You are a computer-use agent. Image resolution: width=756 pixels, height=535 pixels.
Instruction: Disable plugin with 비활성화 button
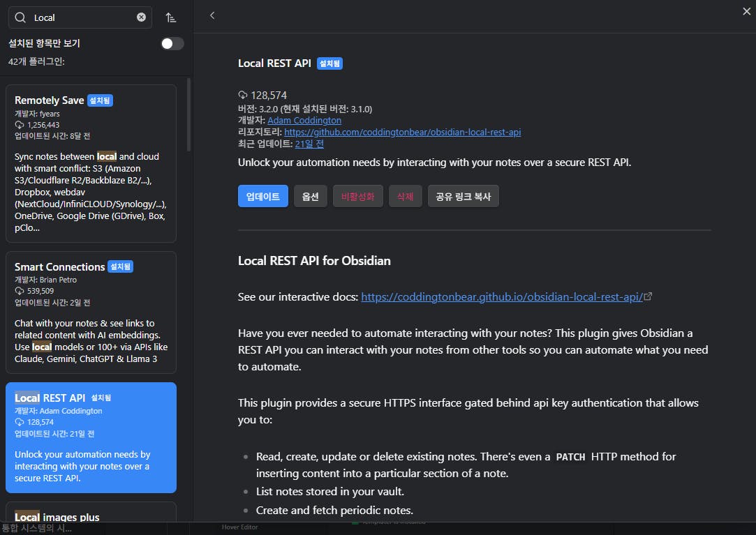pos(357,196)
